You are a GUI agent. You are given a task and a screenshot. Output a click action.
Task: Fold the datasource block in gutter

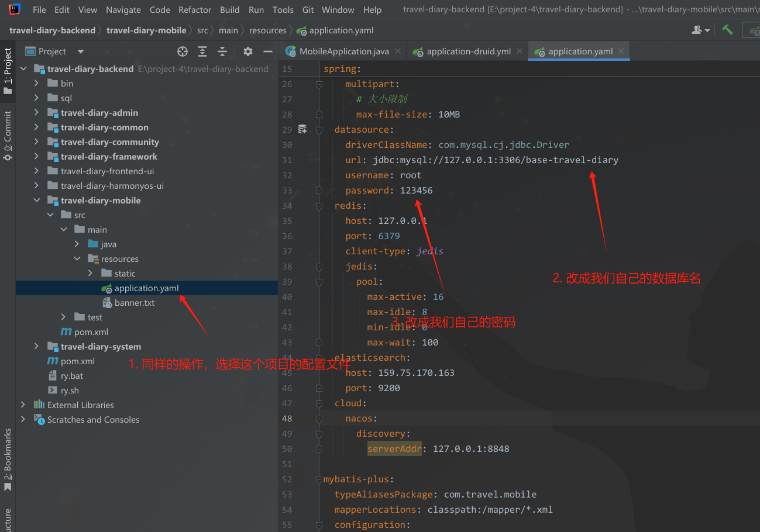(x=319, y=130)
